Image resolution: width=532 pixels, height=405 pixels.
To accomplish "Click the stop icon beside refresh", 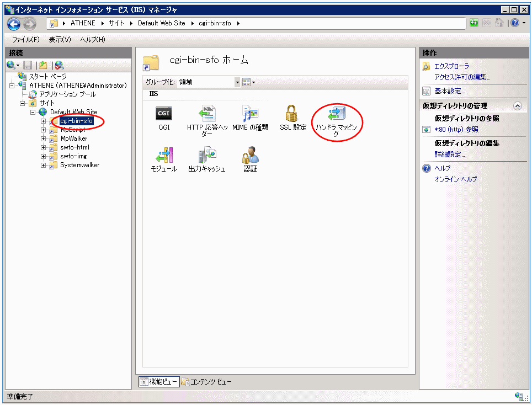I will (x=487, y=23).
